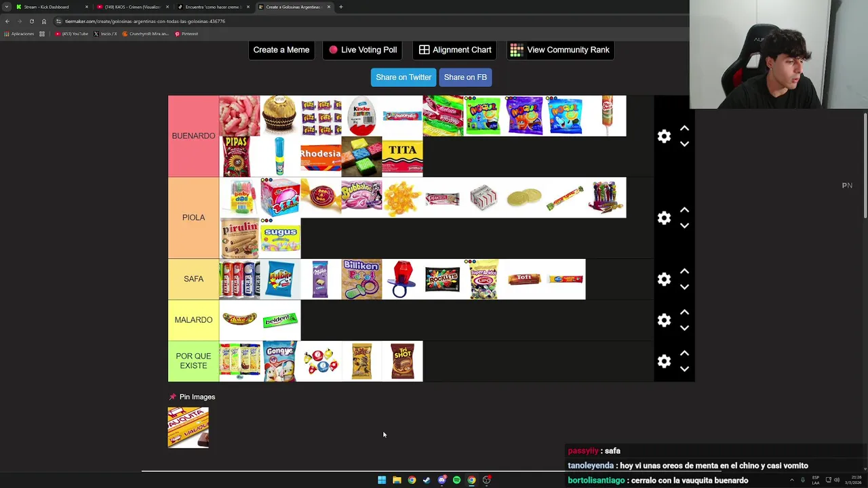Open Discord from taskbar
The width and height of the screenshot is (868, 488).
(x=441, y=480)
